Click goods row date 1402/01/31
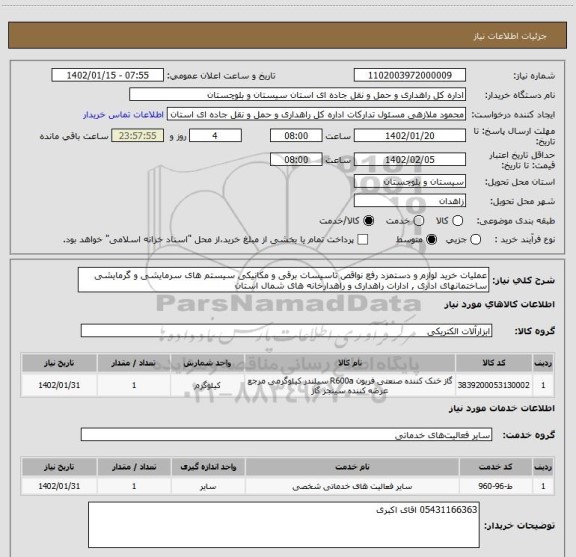This screenshot has width=576, height=557. [x=59, y=385]
